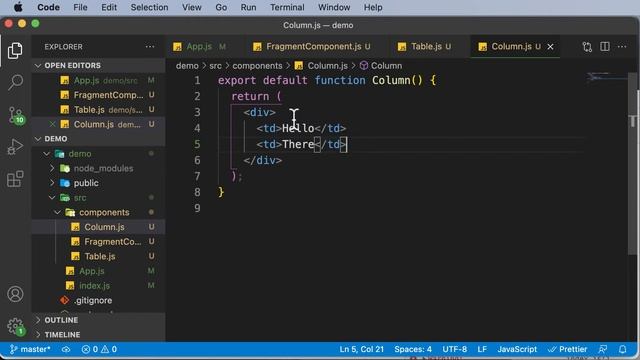Viewport: 640px width, 360px height.
Task: Collapse the DEMO workspace section
Action: coord(98,139)
